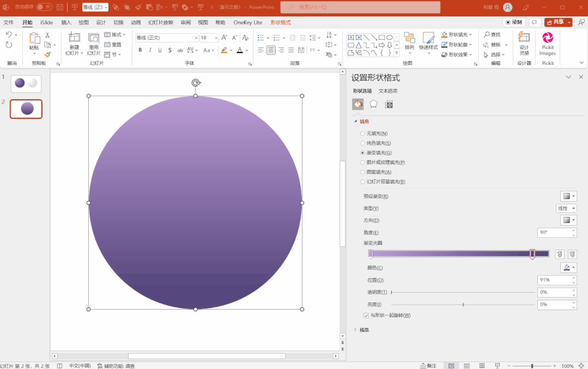Screen dimensions: 588x369
Task: Open the Pickit Images add-in
Action: click(x=548, y=44)
